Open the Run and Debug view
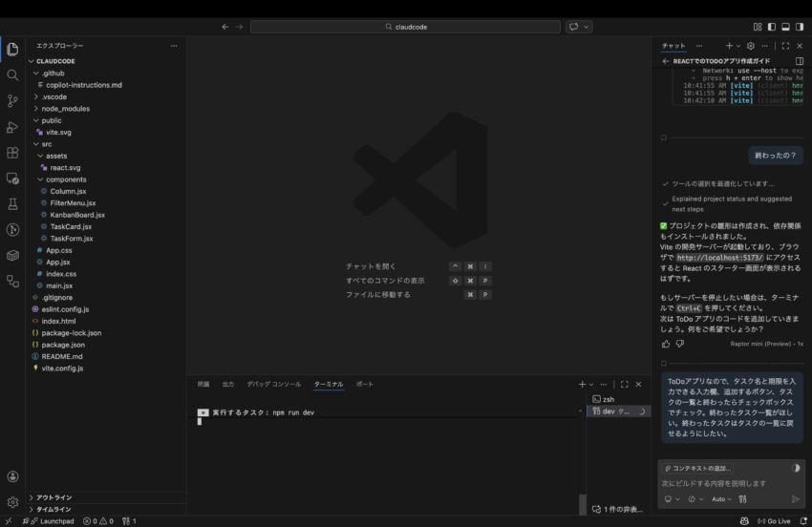This screenshot has height=527, width=812. click(x=12, y=126)
